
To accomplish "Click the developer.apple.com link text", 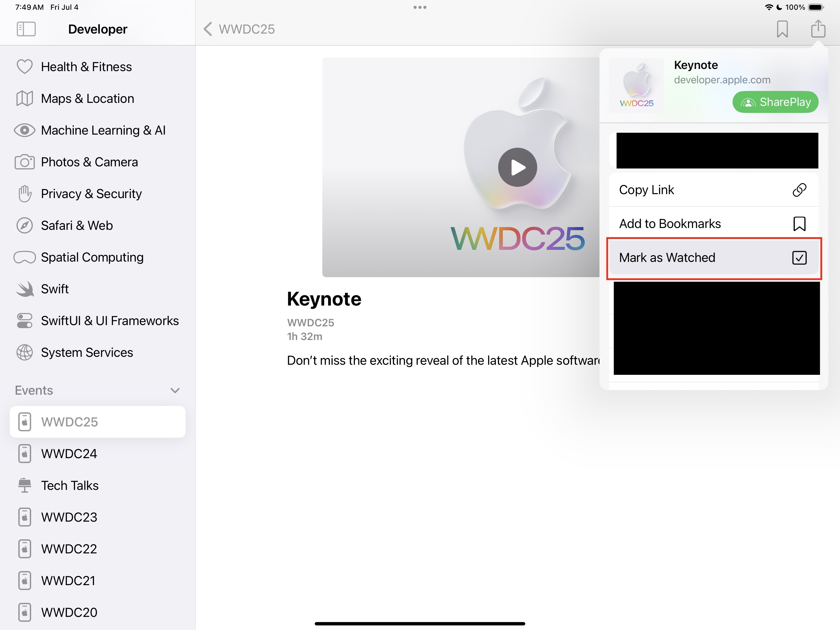I will pyautogui.click(x=722, y=80).
